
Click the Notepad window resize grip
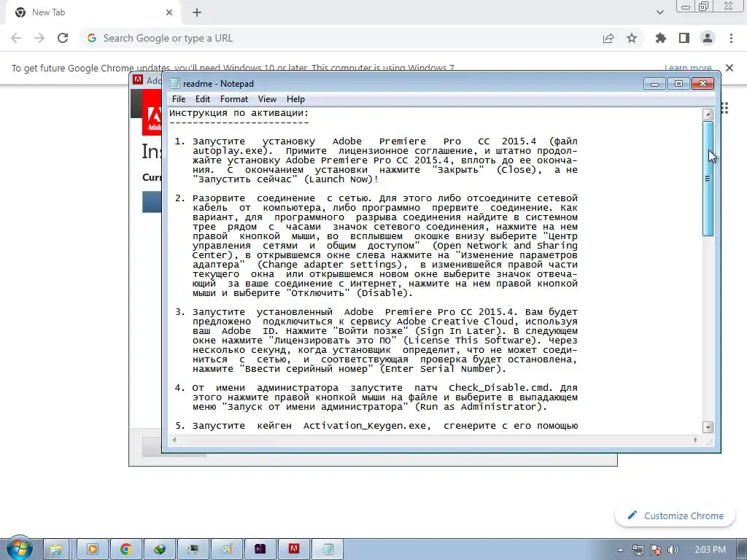708,441
